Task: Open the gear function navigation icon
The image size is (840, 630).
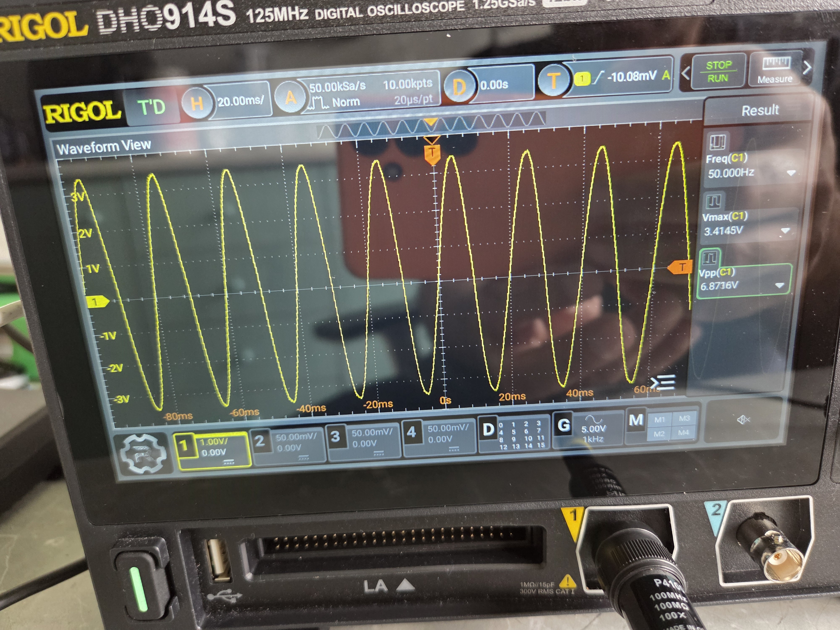Action: coord(143,454)
